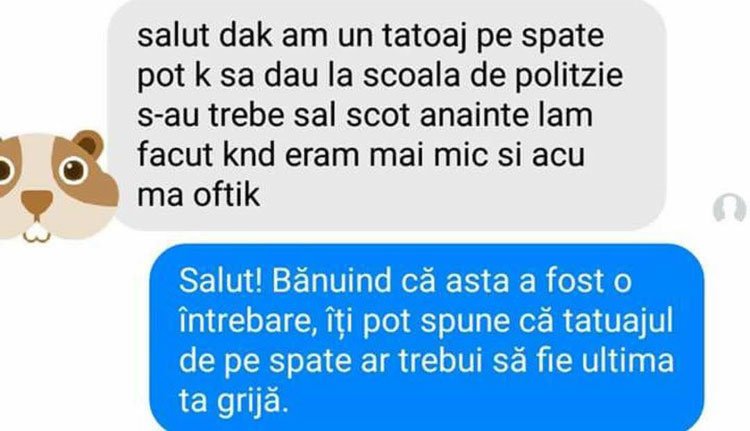Click the word "anainte" in gray message
750x431 pixels.
pyautogui.click(x=485, y=116)
